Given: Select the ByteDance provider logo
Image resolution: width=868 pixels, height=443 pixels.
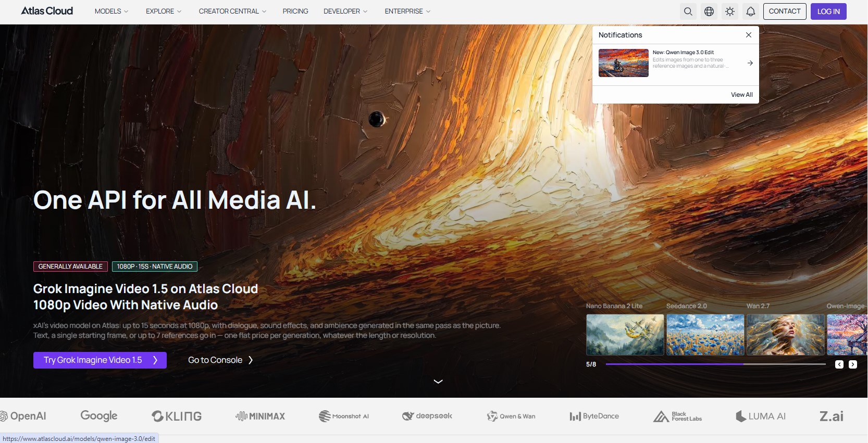Looking at the screenshot, I should pyautogui.click(x=594, y=416).
